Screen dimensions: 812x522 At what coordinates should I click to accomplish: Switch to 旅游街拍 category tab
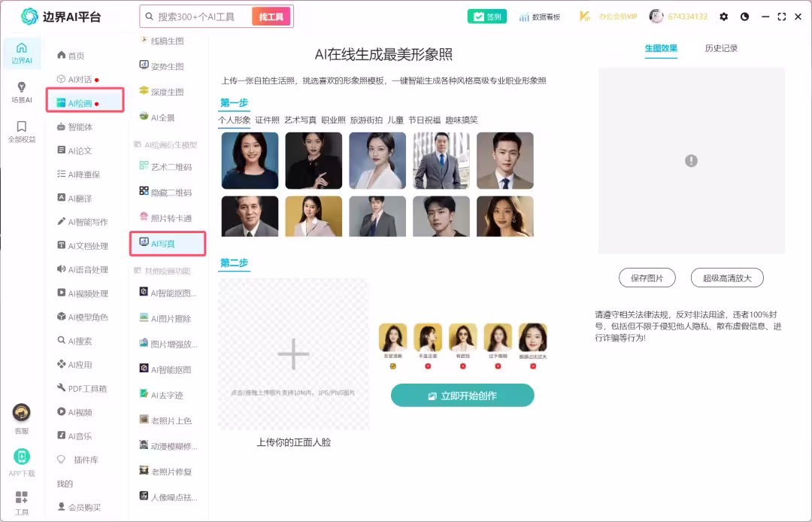click(x=367, y=120)
